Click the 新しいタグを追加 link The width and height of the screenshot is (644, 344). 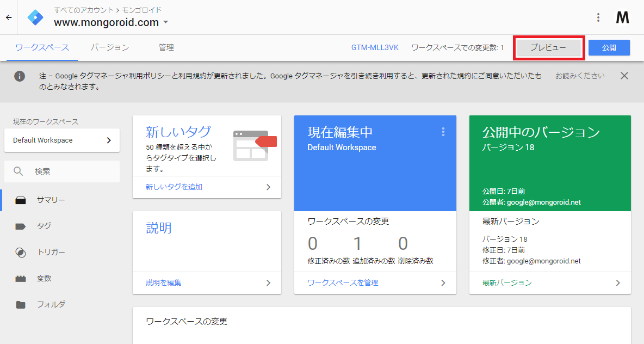tap(174, 187)
